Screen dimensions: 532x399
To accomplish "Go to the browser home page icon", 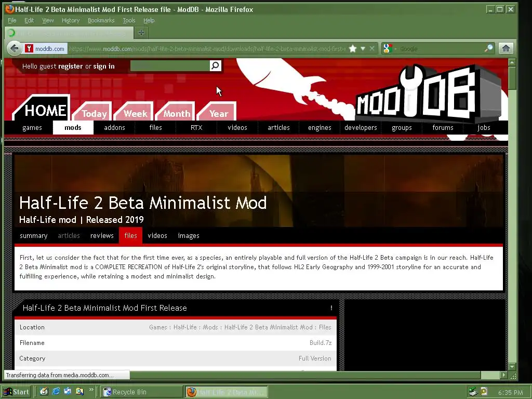I will pos(506,48).
